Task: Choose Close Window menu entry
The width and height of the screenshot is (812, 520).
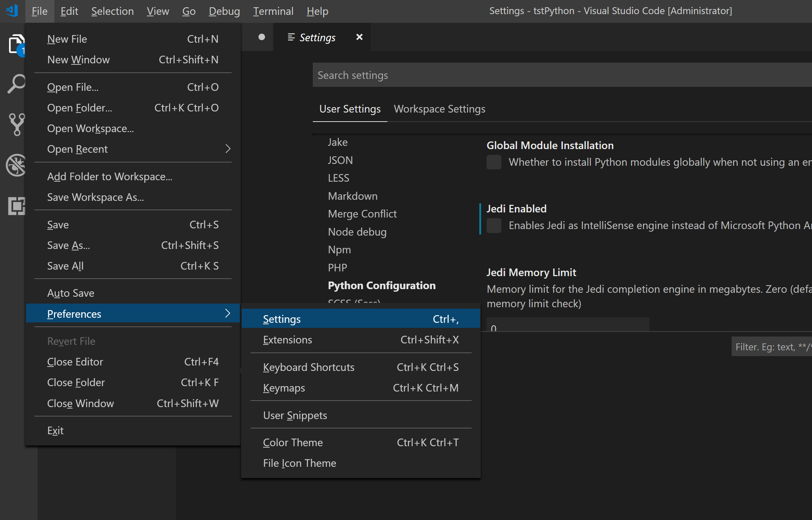Action: [133, 403]
